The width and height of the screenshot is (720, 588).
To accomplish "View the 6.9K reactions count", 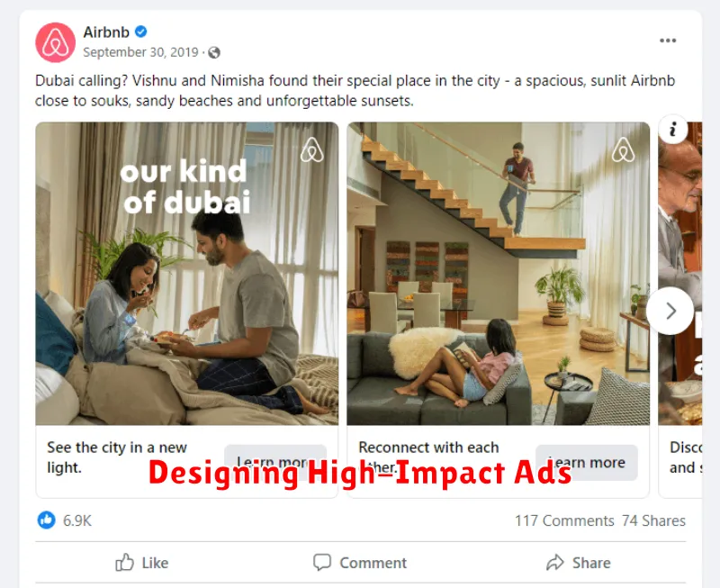I will pyautogui.click(x=77, y=520).
